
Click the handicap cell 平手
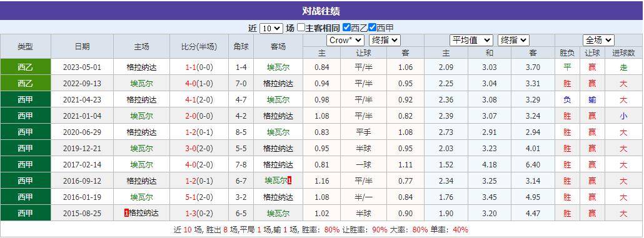pos(363,132)
